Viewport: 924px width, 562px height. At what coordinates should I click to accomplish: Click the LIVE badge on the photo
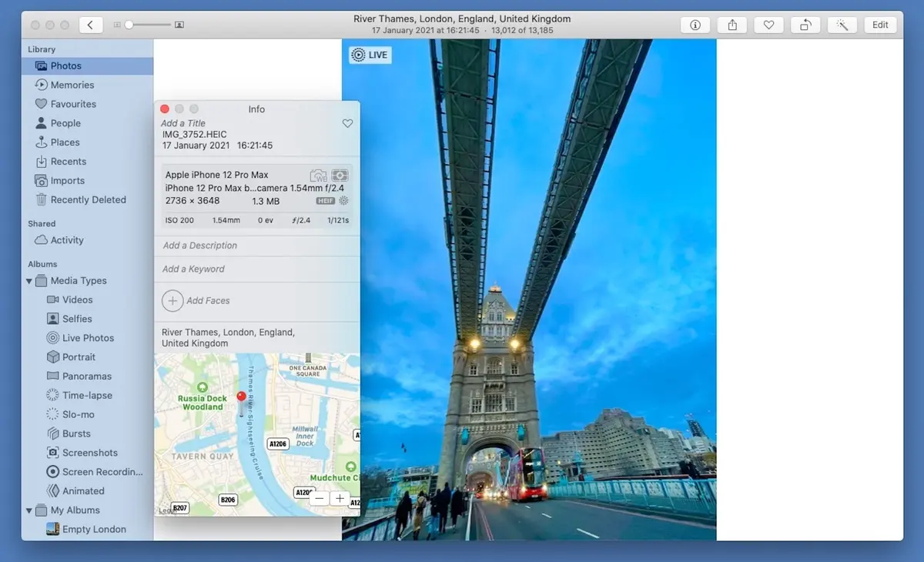pos(369,55)
